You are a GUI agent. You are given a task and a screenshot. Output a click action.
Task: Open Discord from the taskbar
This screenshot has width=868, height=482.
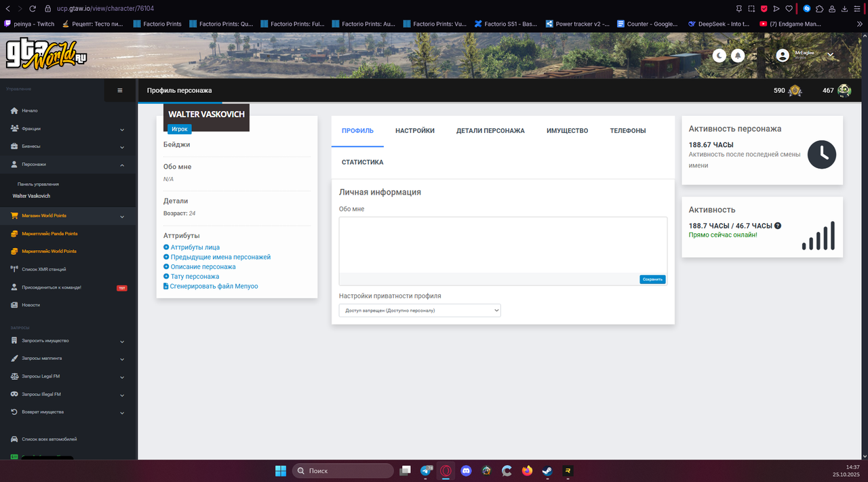tap(466, 470)
